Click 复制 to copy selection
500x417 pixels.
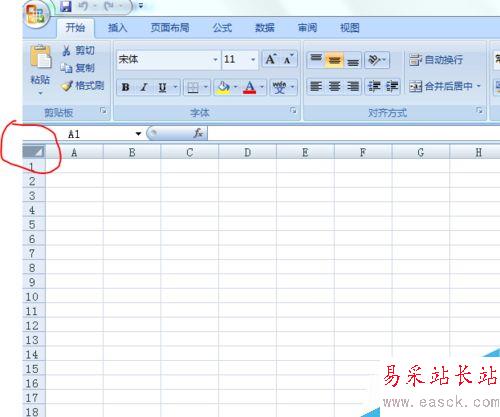coord(78,68)
